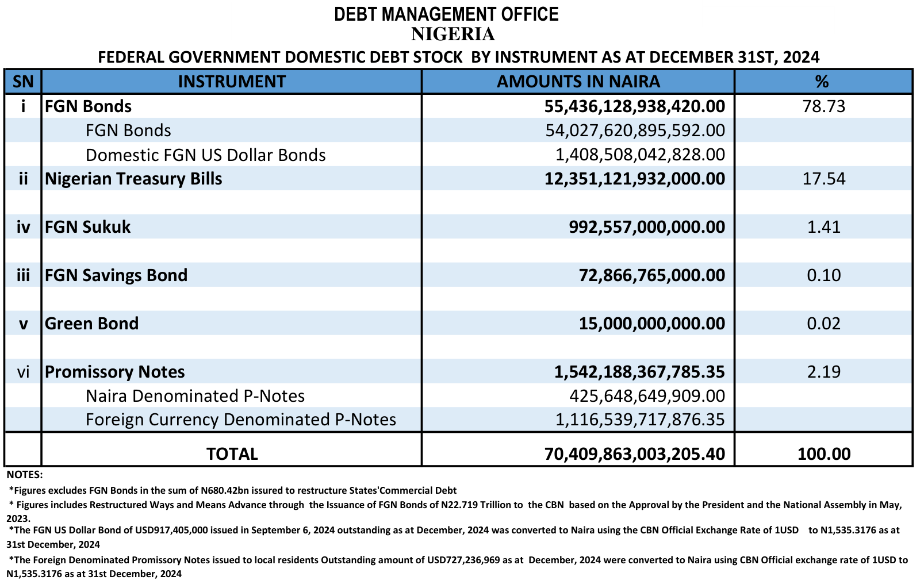Select the 78.73 percentage cell
The width and height of the screenshot is (924, 588).
(x=824, y=106)
